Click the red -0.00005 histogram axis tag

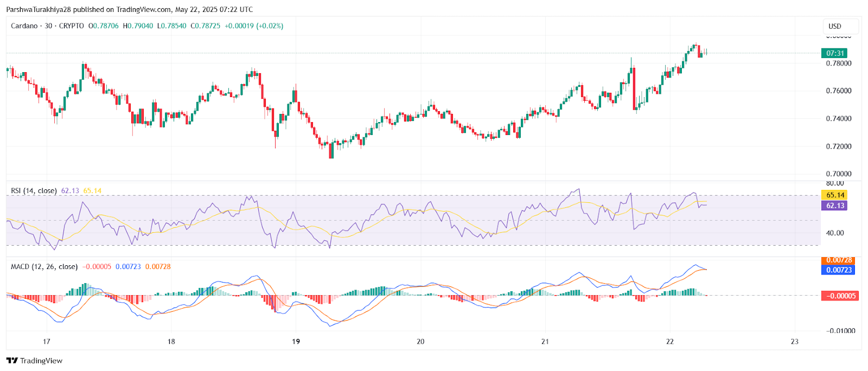(x=840, y=296)
